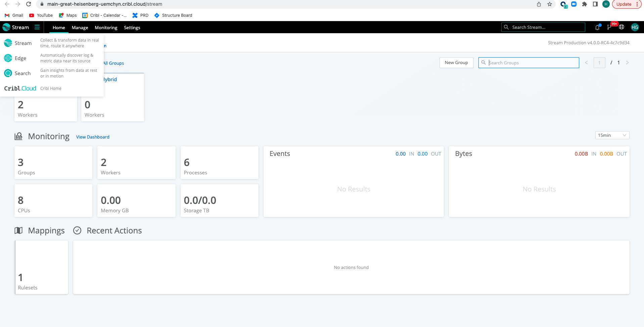
Task: Open the Manage tab
Action: click(80, 28)
